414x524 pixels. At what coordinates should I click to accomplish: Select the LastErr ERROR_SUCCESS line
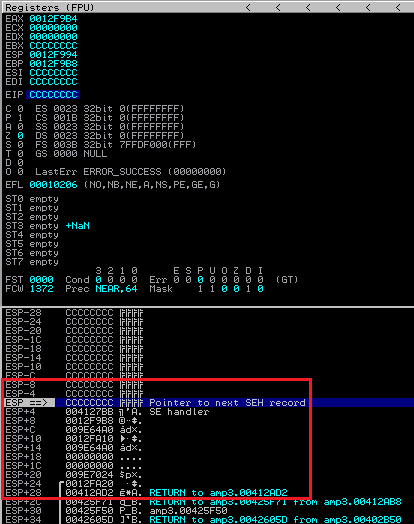pyautogui.click(x=131, y=172)
